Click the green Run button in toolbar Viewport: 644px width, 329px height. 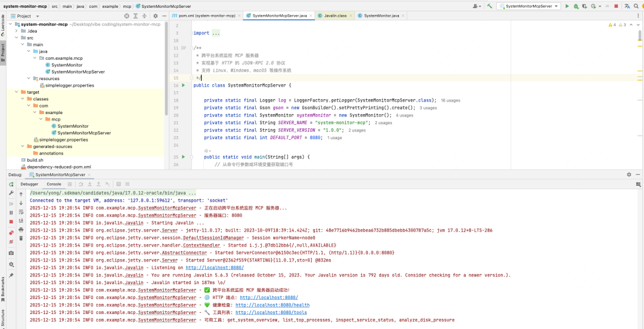(567, 6)
